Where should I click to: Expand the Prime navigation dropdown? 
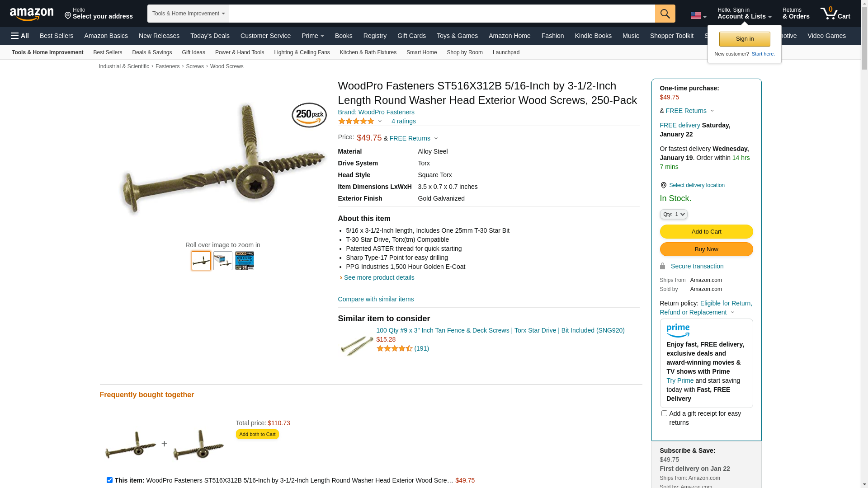click(x=313, y=36)
